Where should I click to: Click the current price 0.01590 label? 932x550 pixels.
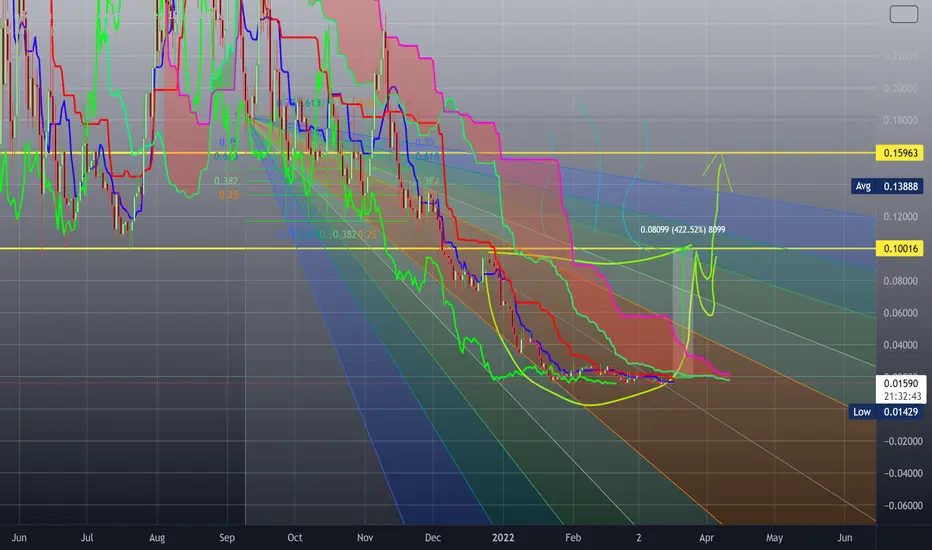click(900, 384)
